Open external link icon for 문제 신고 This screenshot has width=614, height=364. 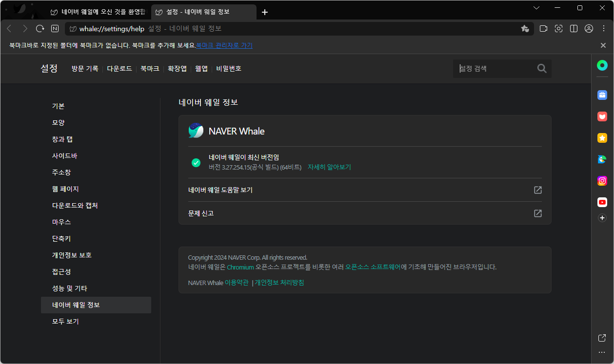[x=538, y=213]
